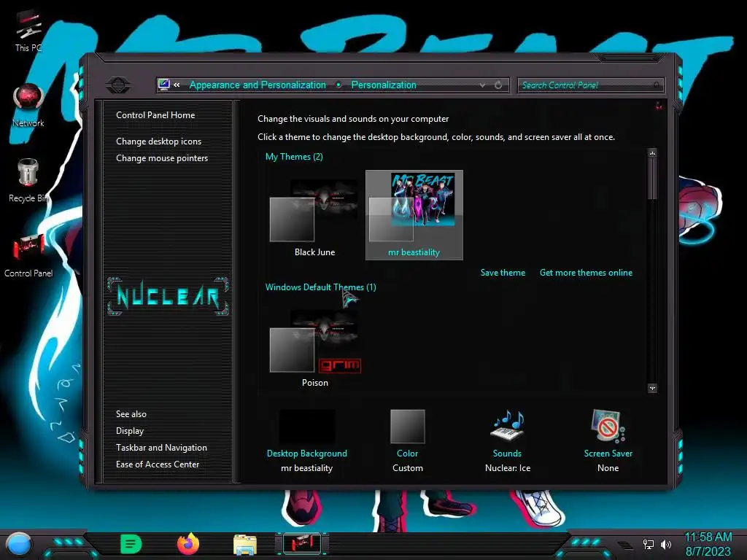This screenshot has width=747, height=560.
Task: Click the Search Control Panel field
Action: coord(591,85)
